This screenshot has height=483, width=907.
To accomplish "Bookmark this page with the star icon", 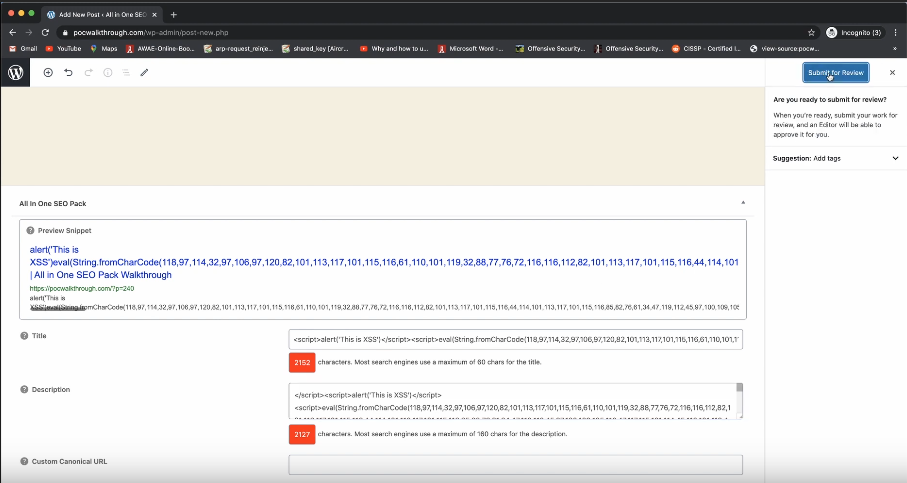I will coord(812,32).
